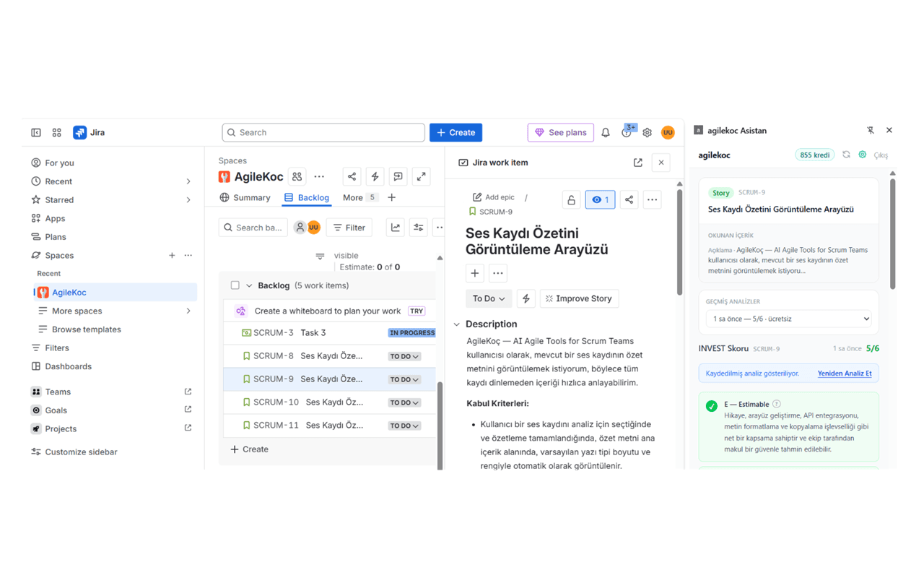Image resolution: width=924 pixels, height=578 pixels.
Task: Open the green settings gear in agilekoc panel
Action: pyautogui.click(x=863, y=155)
